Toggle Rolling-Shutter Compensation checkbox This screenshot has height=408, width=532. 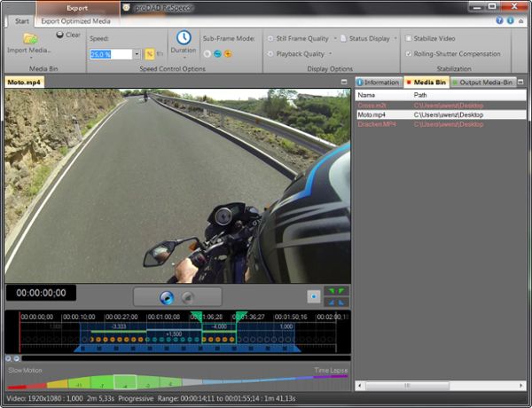click(x=408, y=54)
